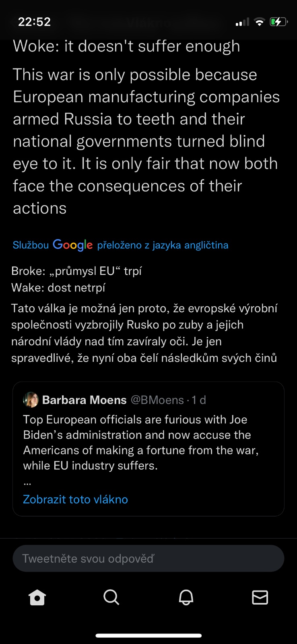Tap the "Tweetněte svou odpověď" reply field
Screen dimensions: 297x644
coord(148,558)
